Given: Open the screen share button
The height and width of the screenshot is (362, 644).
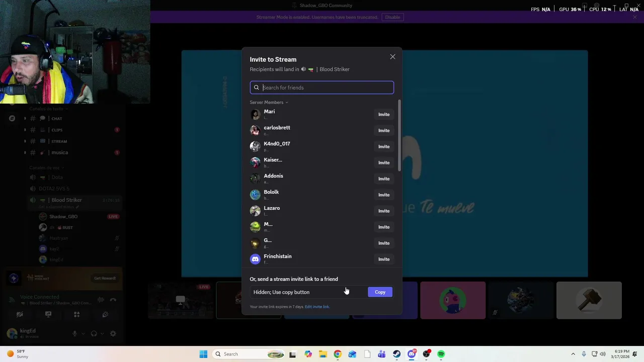Looking at the screenshot, I should (x=48, y=315).
